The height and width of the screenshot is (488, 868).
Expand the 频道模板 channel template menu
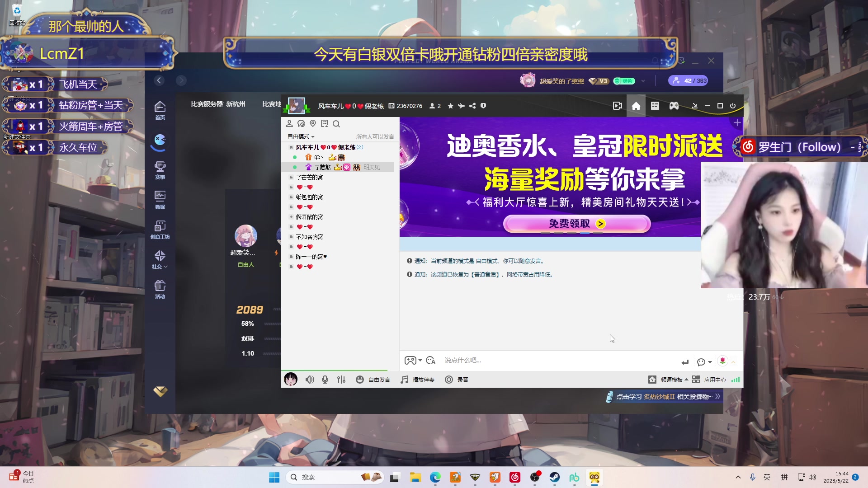pos(668,380)
